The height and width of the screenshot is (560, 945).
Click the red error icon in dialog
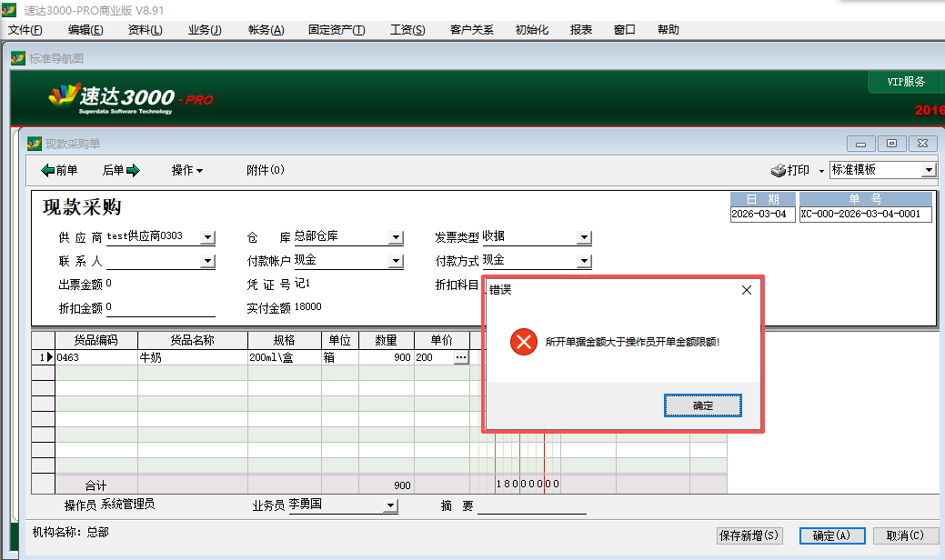pos(523,343)
